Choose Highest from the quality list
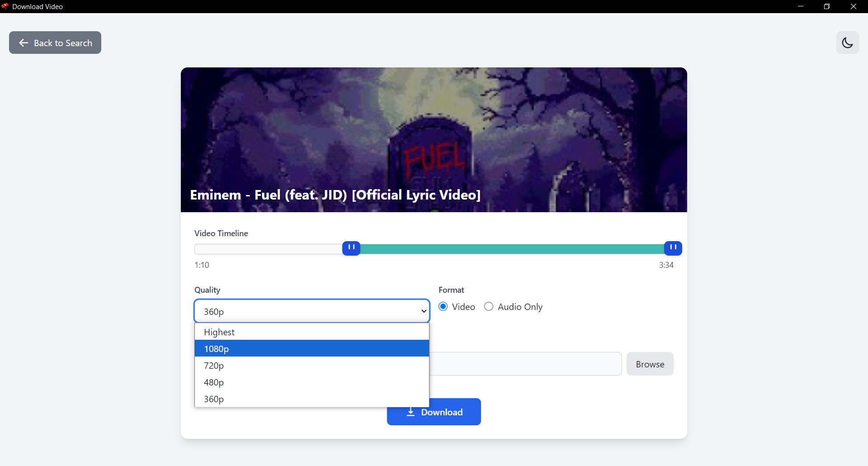This screenshot has height=466, width=868. click(x=312, y=332)
